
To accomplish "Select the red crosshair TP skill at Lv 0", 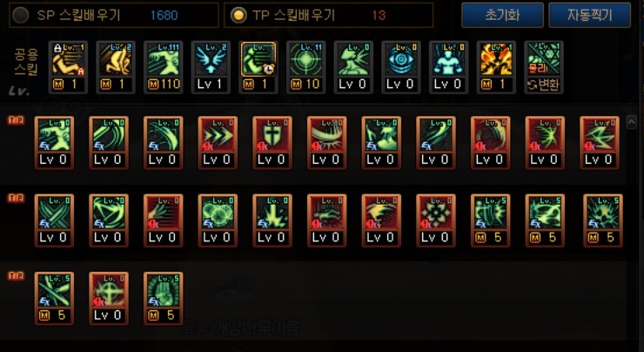I will tap(109, 299).
